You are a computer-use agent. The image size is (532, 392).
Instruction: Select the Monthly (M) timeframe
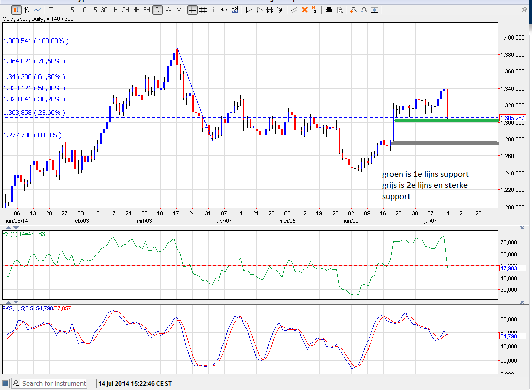pos(179,10)
